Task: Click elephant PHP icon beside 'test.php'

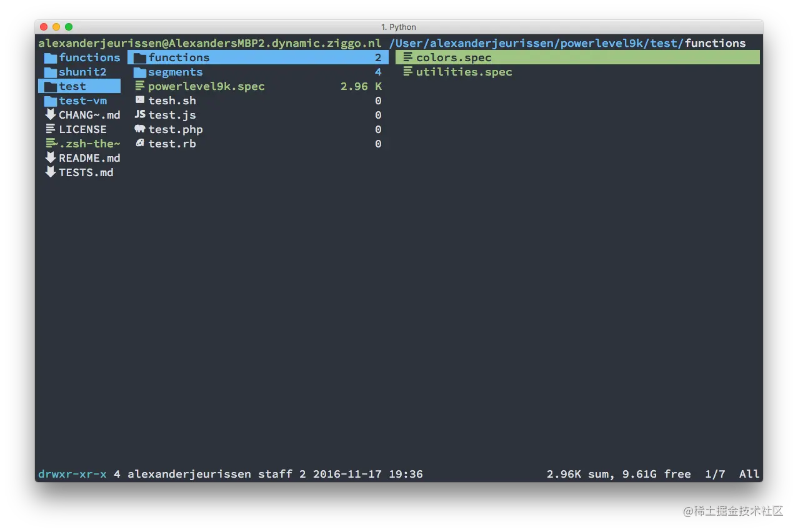Action: [140, 129]
